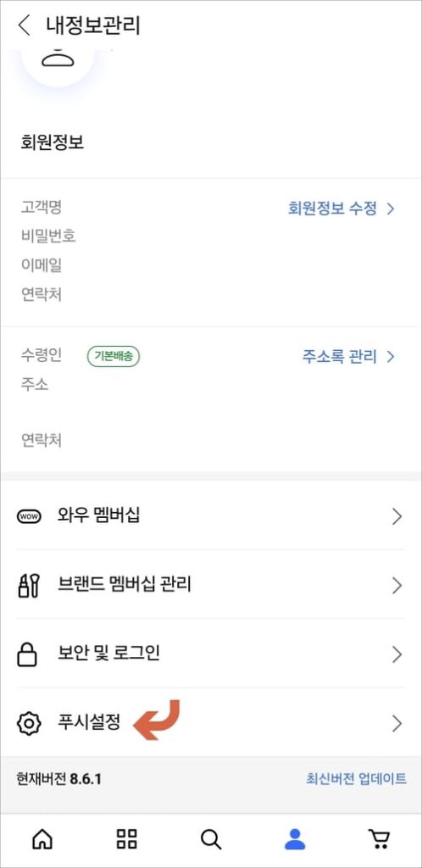Open the shopping cart icon

point(379,839)
